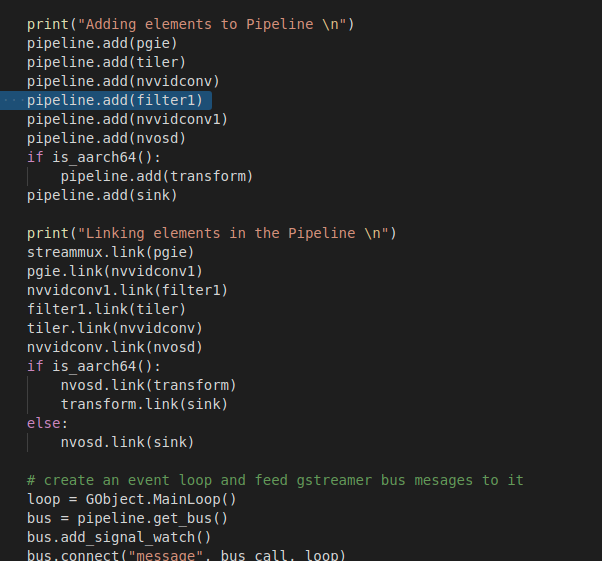
Task: Click the nvvidconv.link(nvosd) line
Action: pyautogui.click(x=114, y=347)
